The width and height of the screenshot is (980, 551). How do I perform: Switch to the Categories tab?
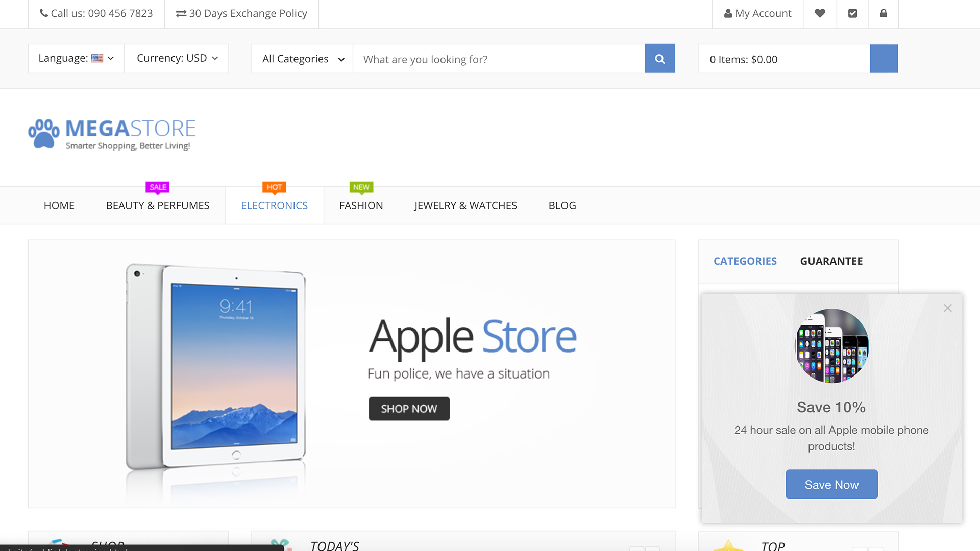745,261
